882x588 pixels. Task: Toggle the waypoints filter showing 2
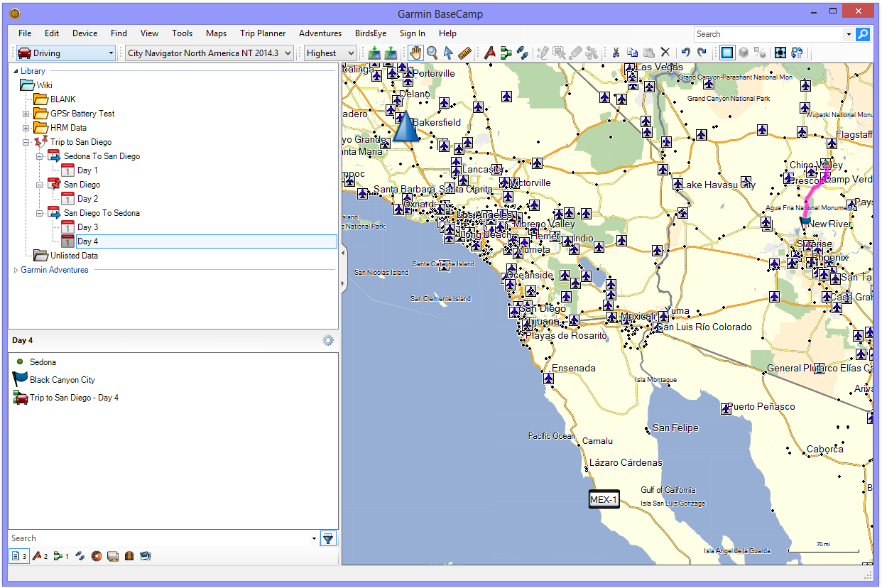point(40,556)
